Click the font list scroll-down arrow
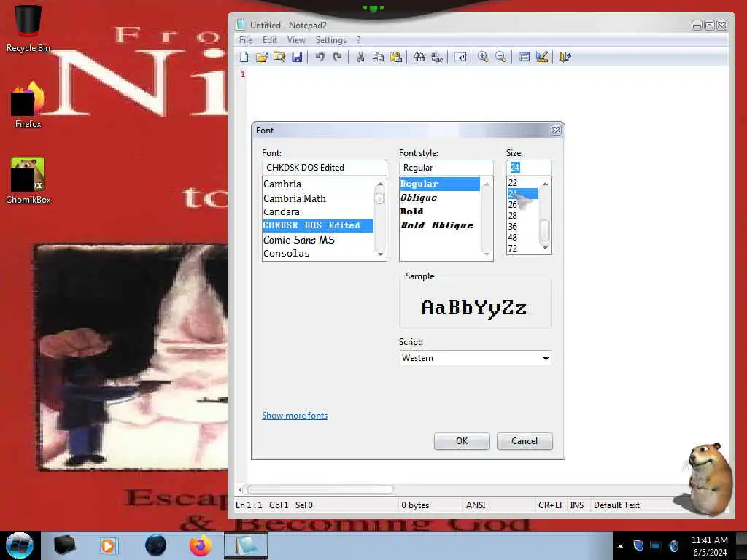This screenshot has width=747, height=560. pos(379,254)
